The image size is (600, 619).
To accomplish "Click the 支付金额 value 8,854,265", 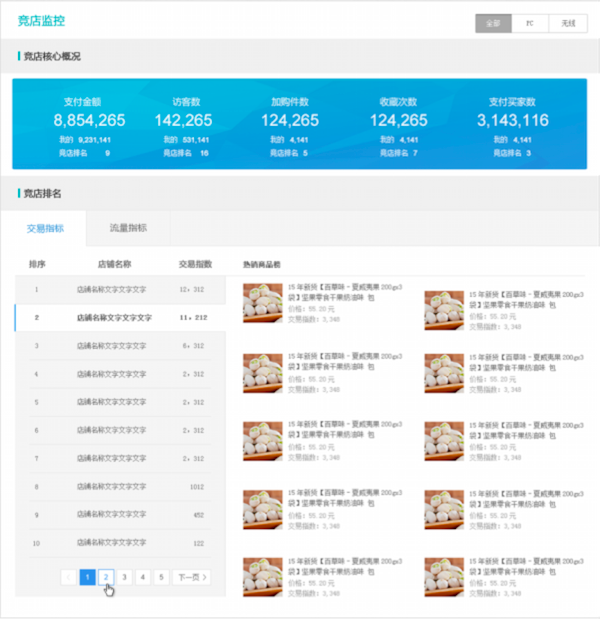I will [89, 120].
